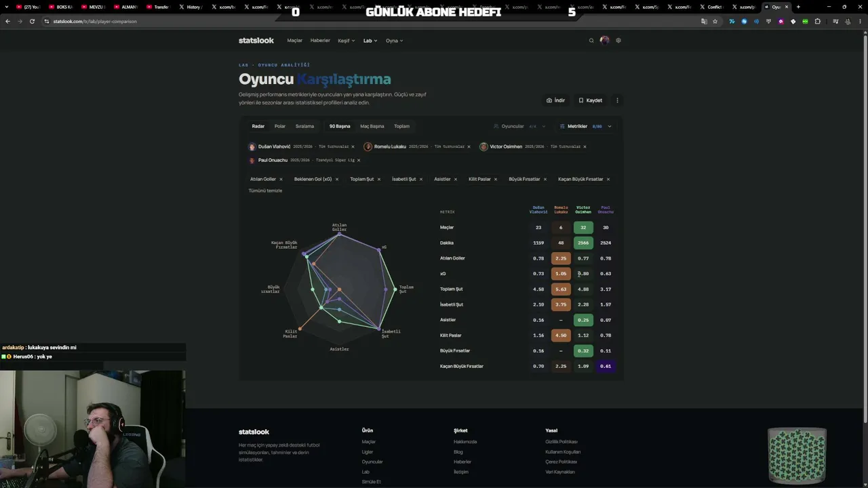
Task: Click Victor Osimhen's player avatar
Action: [484, 146]
